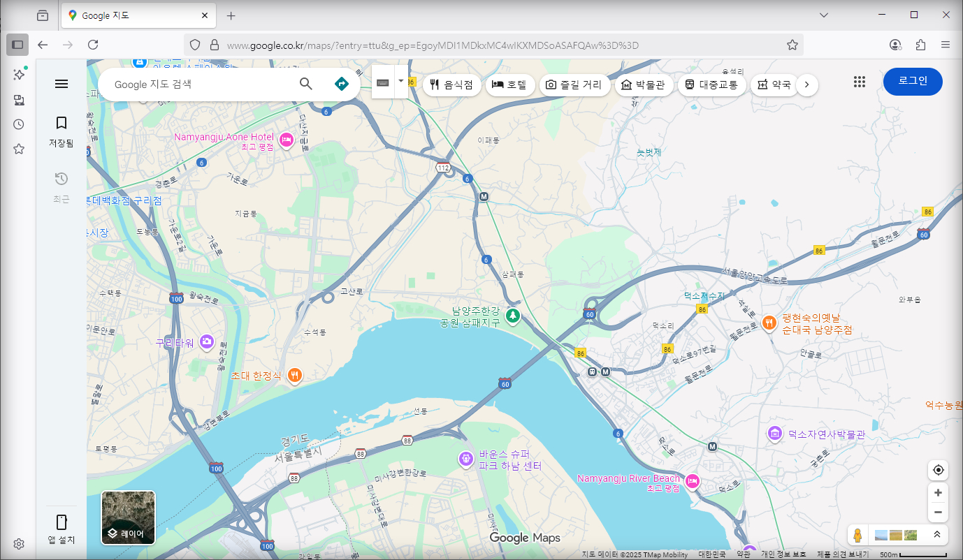
Task: Zoom out on the map
Action: [938, 513]
